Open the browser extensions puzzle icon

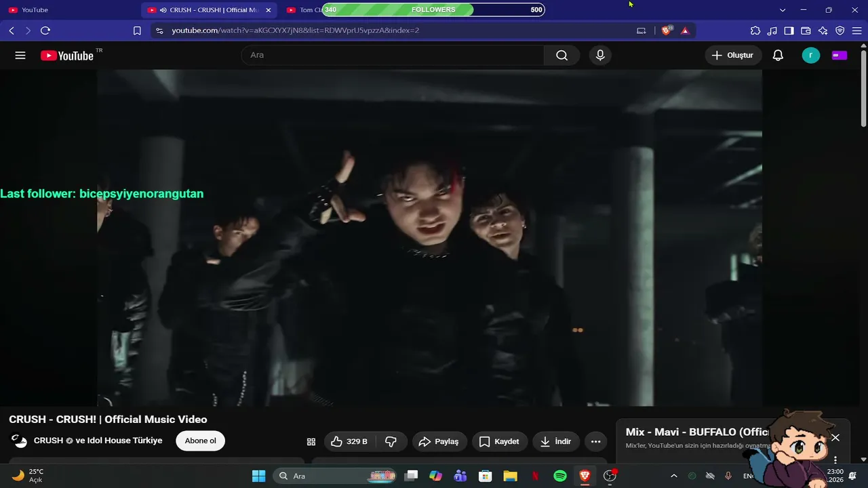pyautogui.click(x=755, y=30)
